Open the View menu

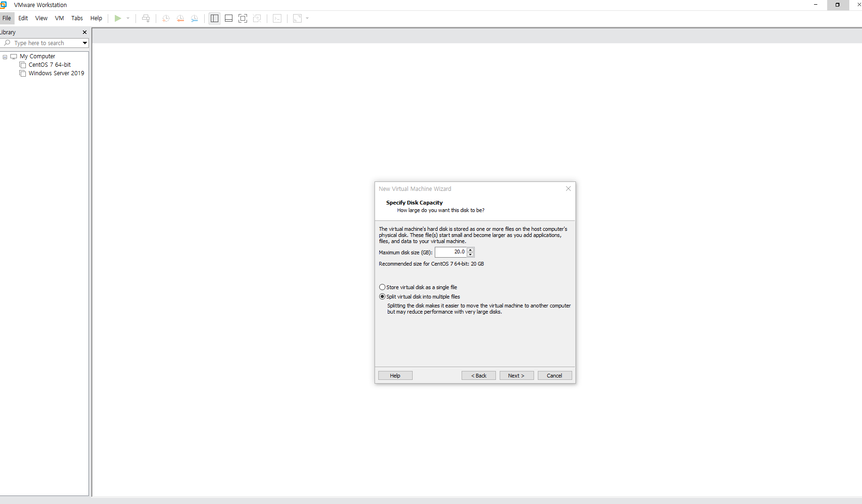point(41,18)
